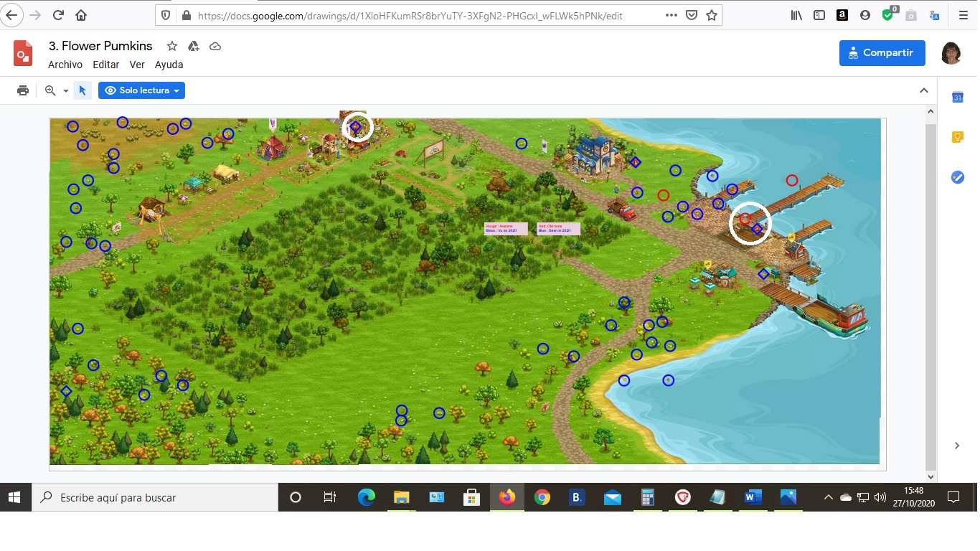Switch to Firefox on taskbar
Image resolution: width=980 pixels, height=551 pixels.
click(507, 497)
